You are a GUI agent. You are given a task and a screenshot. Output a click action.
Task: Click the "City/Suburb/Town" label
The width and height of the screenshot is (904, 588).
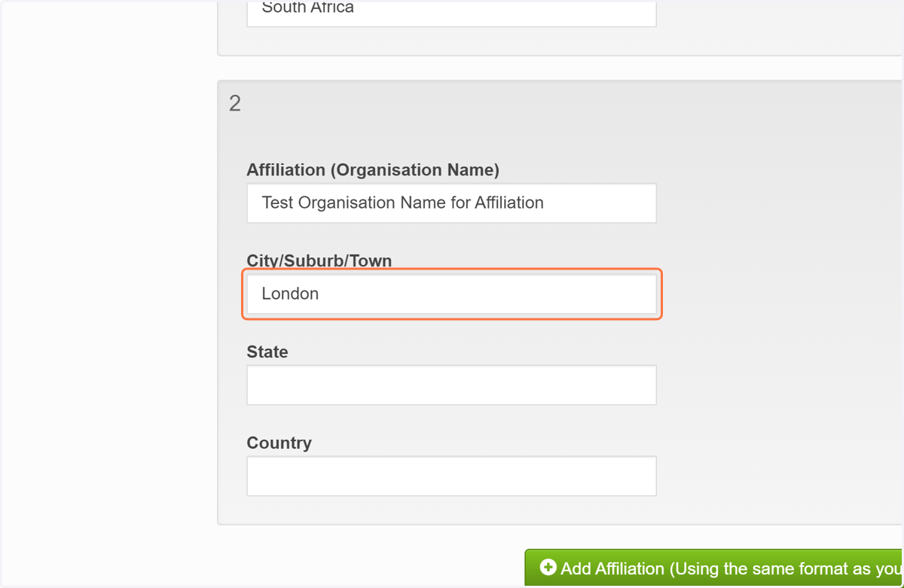point(319,261)
